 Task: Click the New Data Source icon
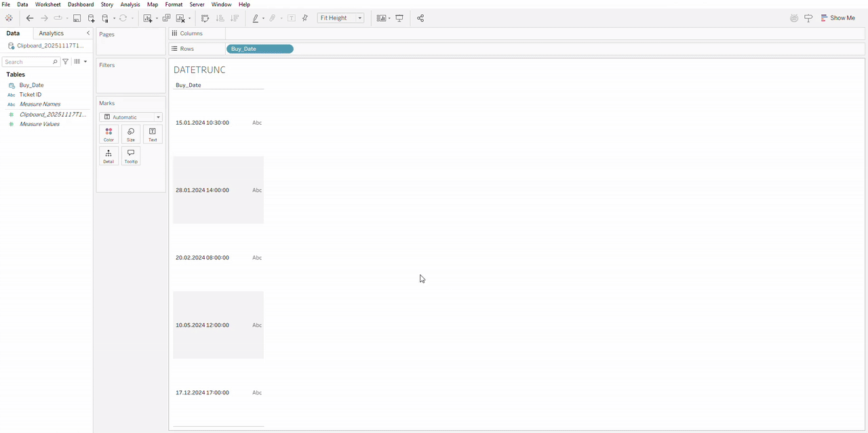[x=92, y=18]
